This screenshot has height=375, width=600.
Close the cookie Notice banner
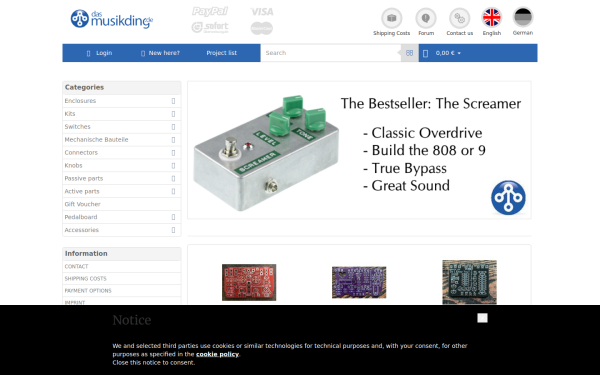pyautogui.click(x=483, y=318)
